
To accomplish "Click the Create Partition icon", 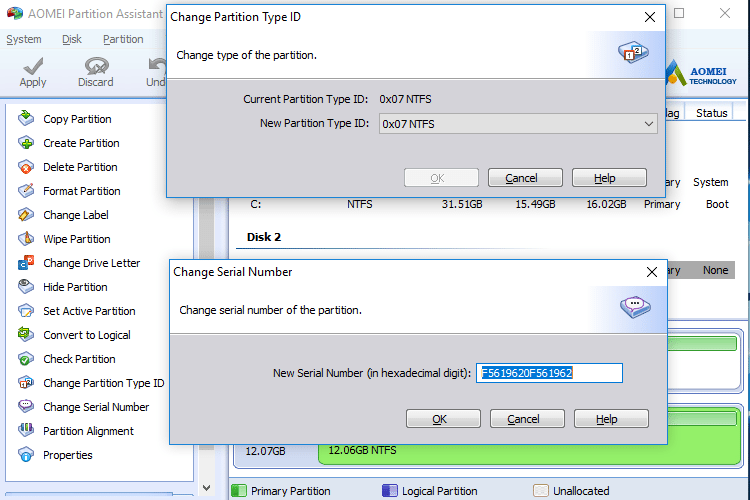I will pyautogui.click(x=26, y=143).
